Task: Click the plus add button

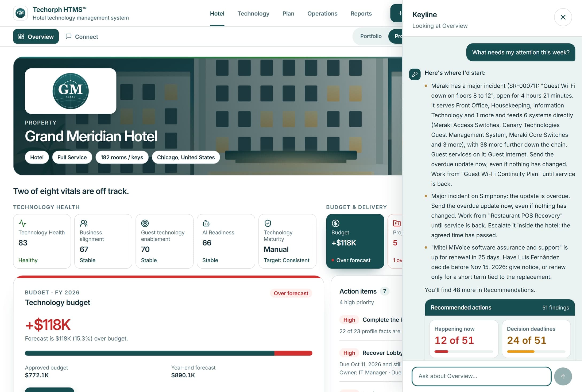Action: point(397,13)
